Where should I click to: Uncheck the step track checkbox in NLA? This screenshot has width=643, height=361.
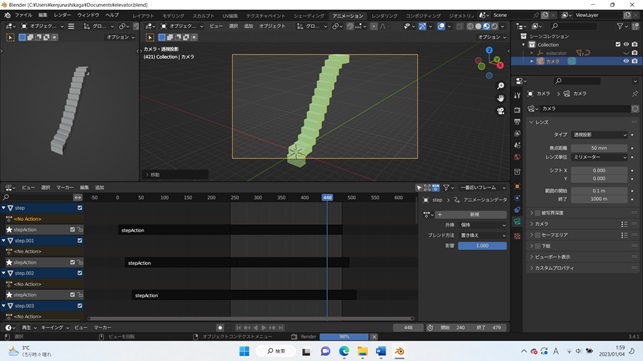point(80,208)
